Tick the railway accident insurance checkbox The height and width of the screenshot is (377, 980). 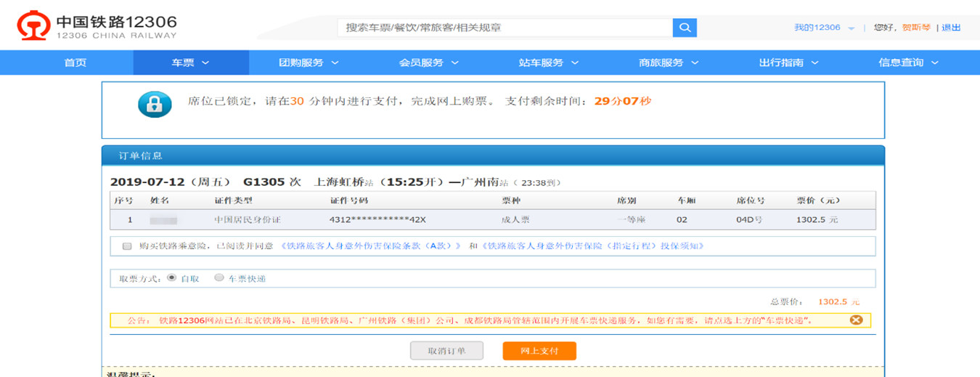[127, 246]
